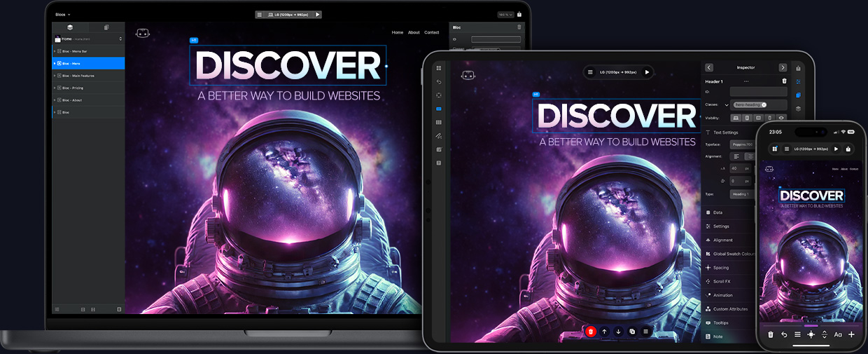The width and height of the screenshot is (868, 354).
Task: Toggle desktop visibility in tablet inspector
Action: [736, 118]
